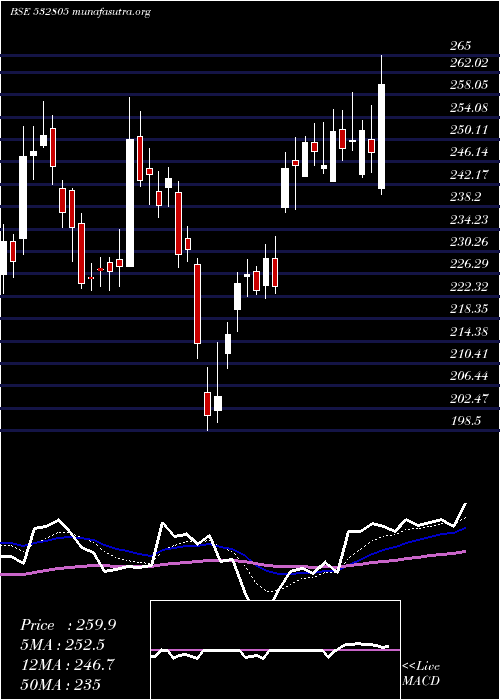The image size is (500, 700).
Task: Click the 242.17 price level label
Action: click(469, 175)
